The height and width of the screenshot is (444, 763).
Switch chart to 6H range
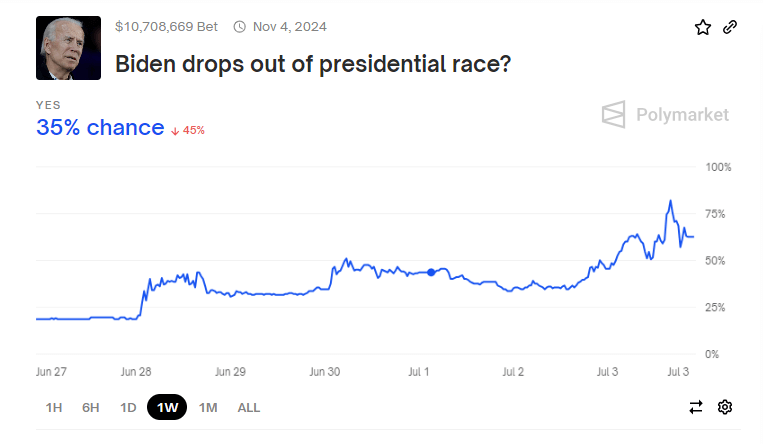coord(91,407)
